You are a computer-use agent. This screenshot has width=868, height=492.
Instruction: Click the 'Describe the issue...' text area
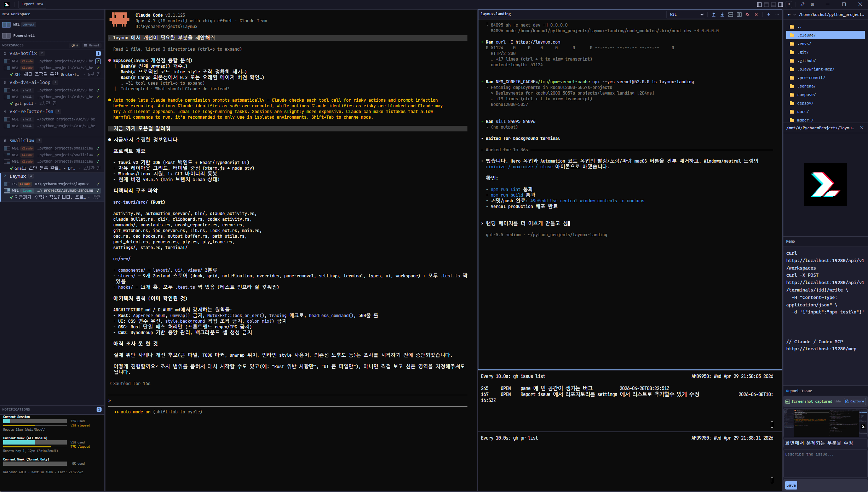point(825,463)
